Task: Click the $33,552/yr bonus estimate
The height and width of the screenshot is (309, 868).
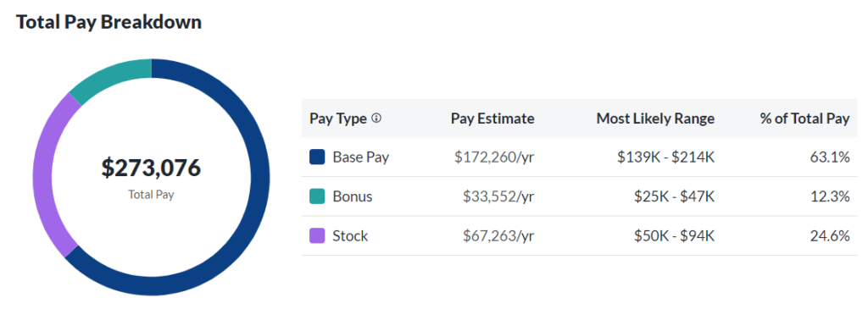Action: [x=498, y=196]
